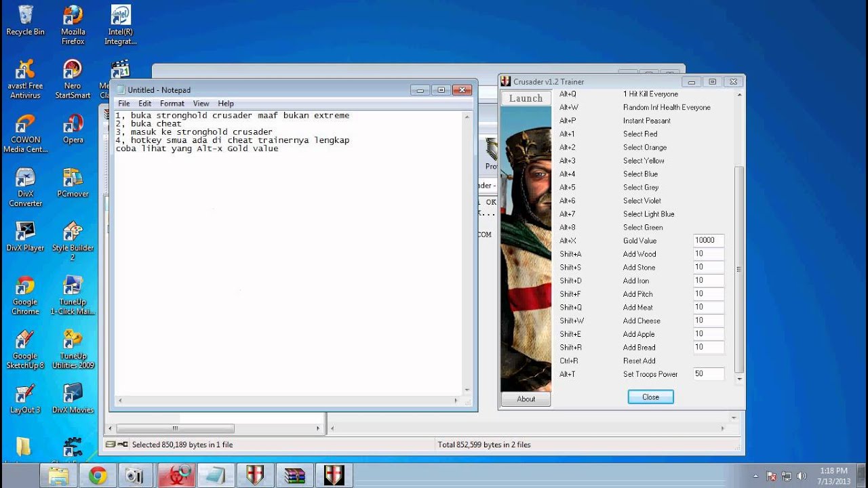
Task: Click the 'Instant Peasant' label
Action: pyautogui.click(x=646, y=121)
